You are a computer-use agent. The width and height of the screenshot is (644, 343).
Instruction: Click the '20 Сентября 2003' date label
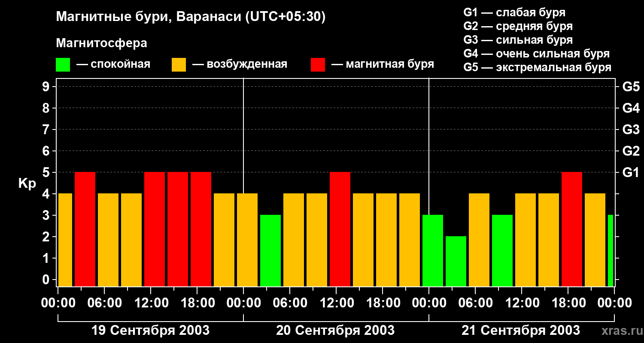(336, 330)
